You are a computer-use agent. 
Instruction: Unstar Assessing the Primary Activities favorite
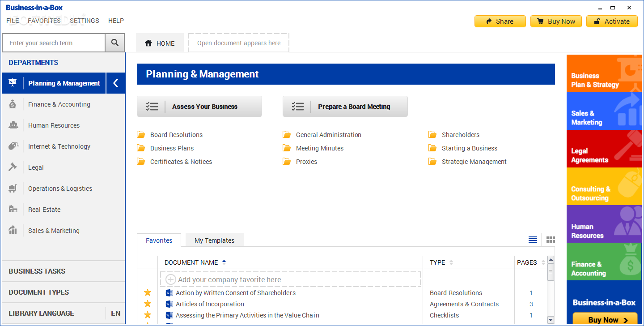[x=148, y=315]
